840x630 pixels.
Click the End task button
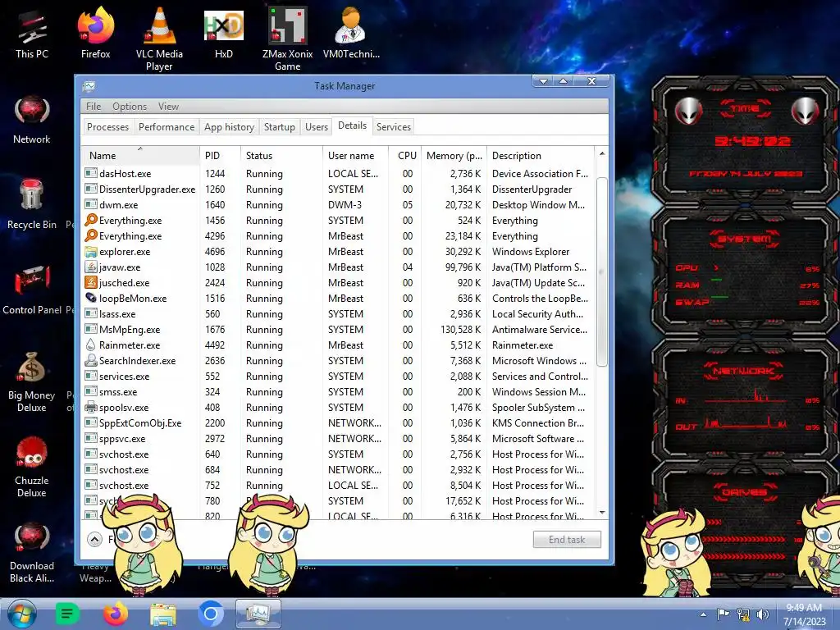click(x=567, y=540)
